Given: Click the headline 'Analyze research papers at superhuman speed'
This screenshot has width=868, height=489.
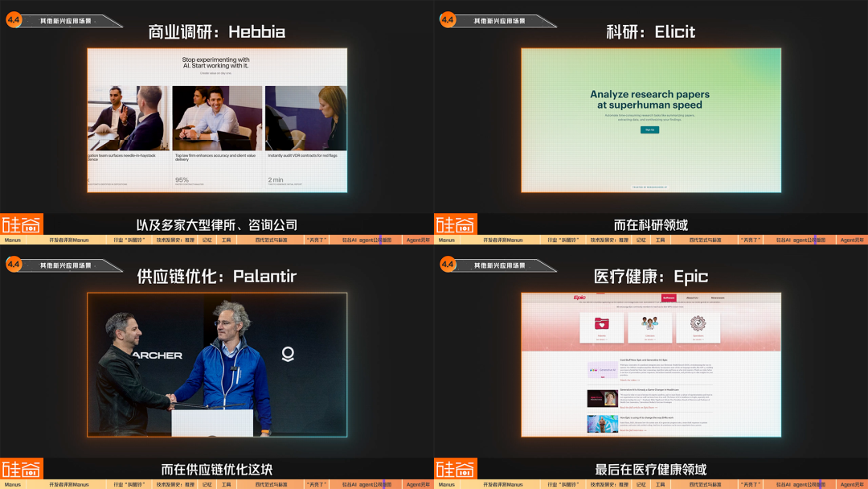Looking at the screenshot, I should 650,100.
